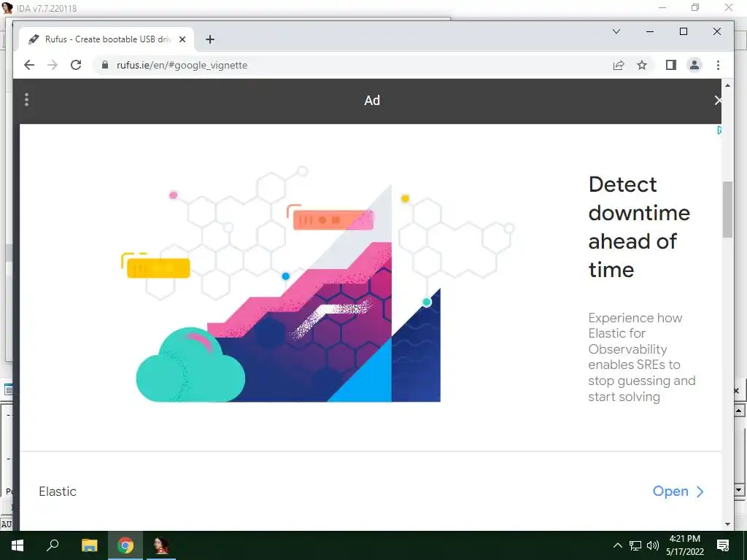Click the Elastic ad illustration image
The height and width of the screenshot is (560, 747).
[x=318, y=284]
